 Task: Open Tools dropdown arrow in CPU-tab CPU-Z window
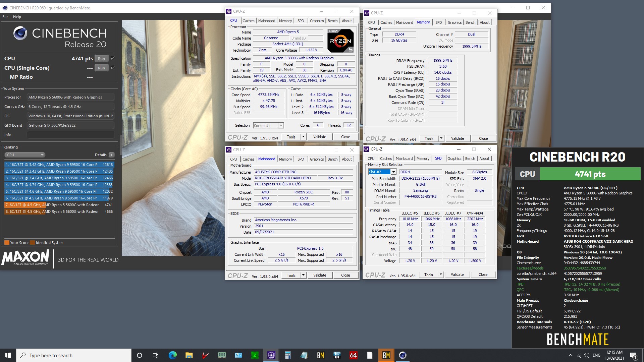click(303, 137)
